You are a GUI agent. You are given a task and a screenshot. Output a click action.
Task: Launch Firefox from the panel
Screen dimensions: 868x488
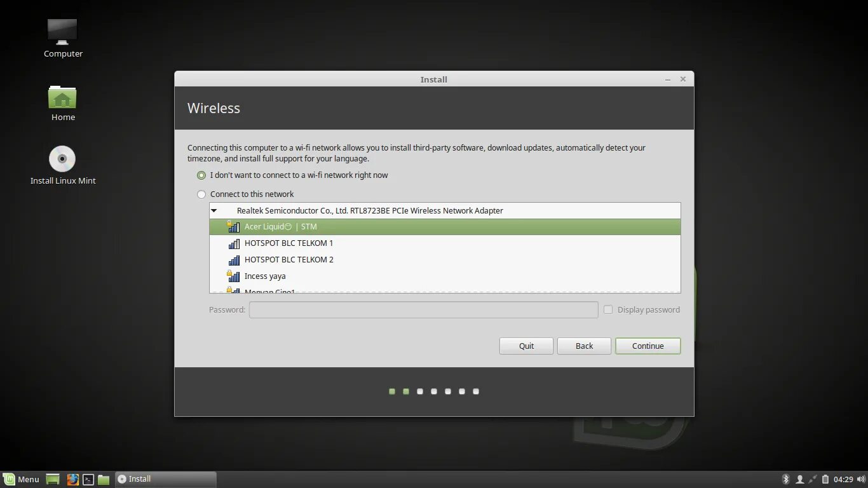73,479
